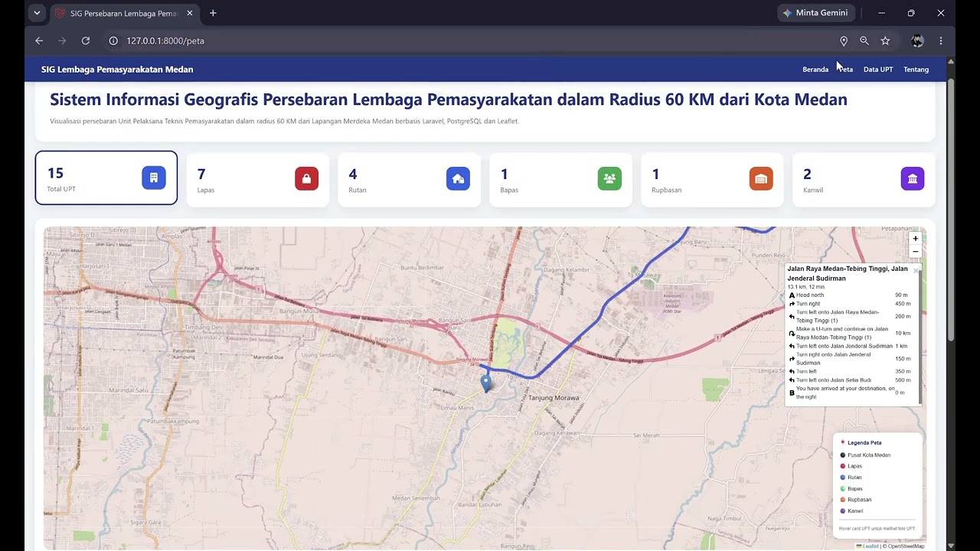The image size is (980, 551).
Task: Click the red Lapas lock icon
Action: (x=306, y=178)
